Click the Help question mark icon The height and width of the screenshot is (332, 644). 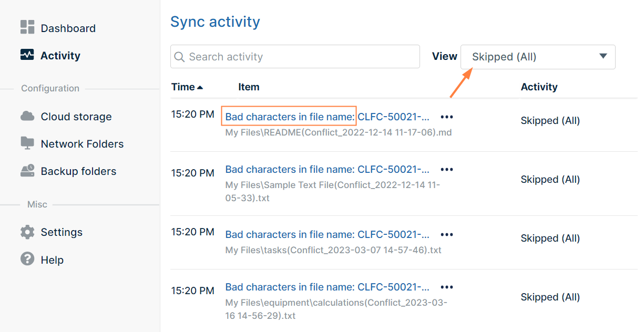(27, 259)
